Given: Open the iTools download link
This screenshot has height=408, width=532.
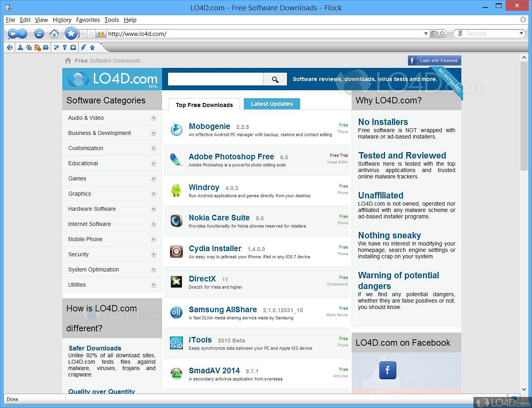Looking at the screenshot, I should point(200,340).
